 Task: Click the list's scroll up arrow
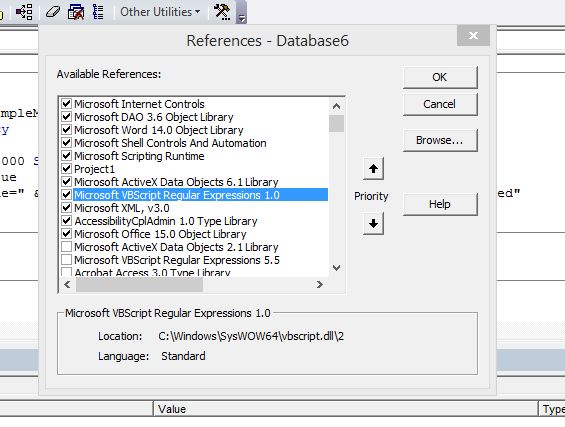[x=337, y=106]
